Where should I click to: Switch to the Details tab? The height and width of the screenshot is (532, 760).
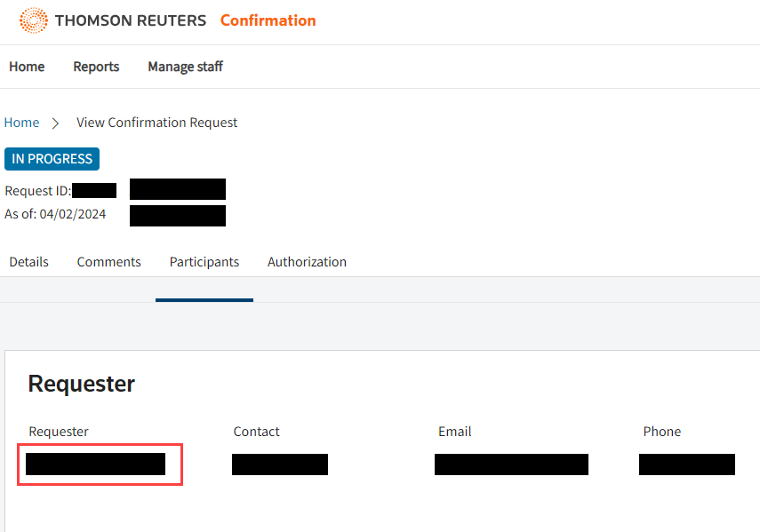tap(28, 261)
